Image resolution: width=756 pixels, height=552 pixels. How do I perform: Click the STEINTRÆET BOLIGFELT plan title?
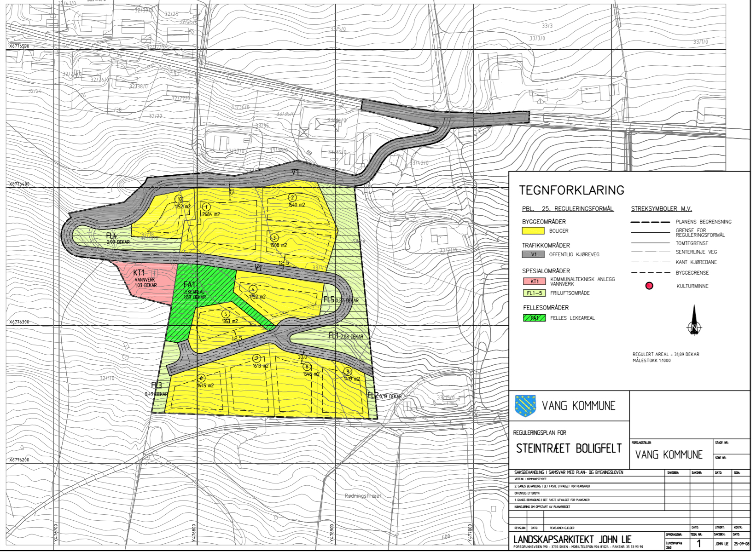coord(569,448)
